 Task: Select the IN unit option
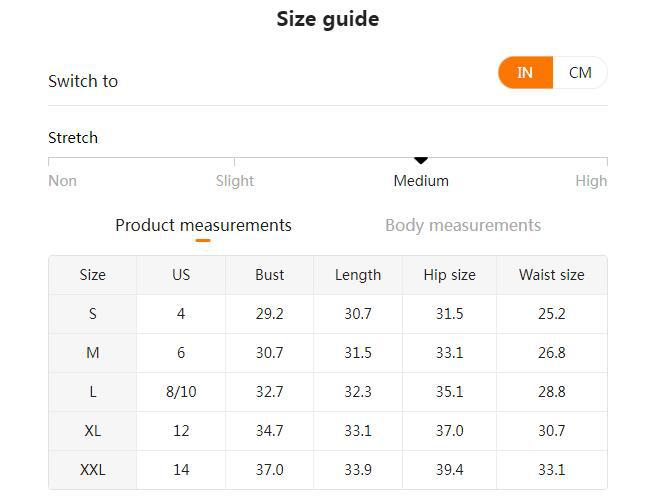coord(525,73)
